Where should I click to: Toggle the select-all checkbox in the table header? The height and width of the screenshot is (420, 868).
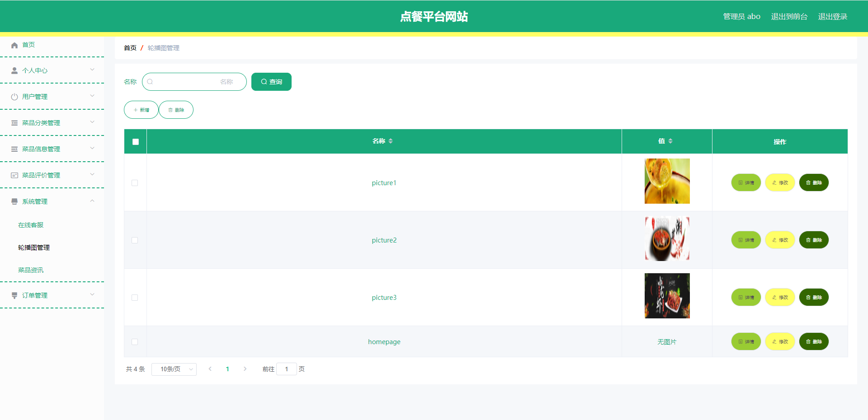tap(136, 142)
